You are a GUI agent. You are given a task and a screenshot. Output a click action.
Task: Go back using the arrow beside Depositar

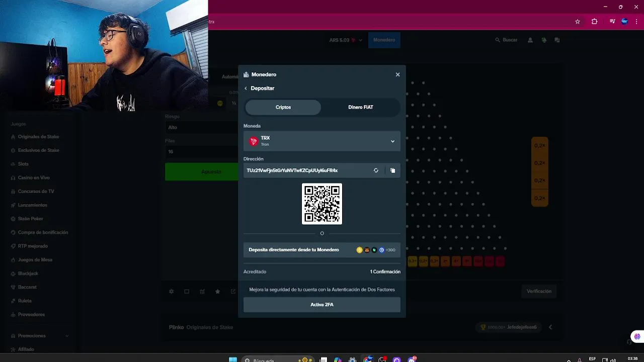[246, 88]
